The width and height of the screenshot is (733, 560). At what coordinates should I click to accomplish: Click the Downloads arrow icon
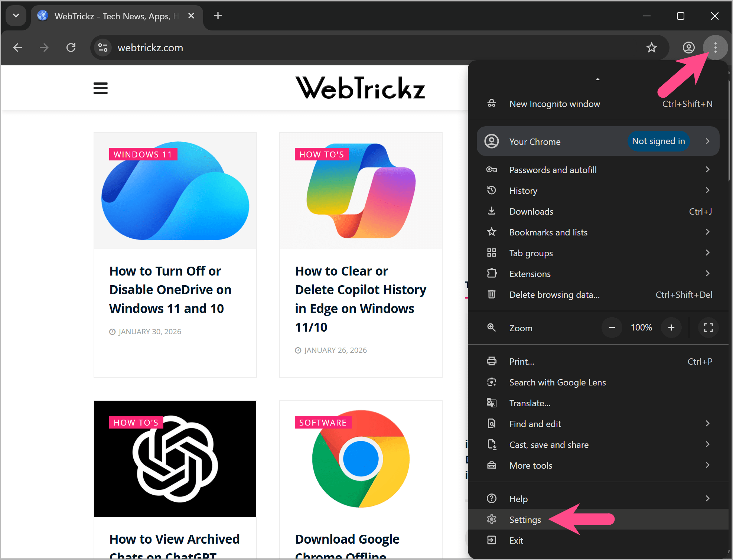pos(492,211)
